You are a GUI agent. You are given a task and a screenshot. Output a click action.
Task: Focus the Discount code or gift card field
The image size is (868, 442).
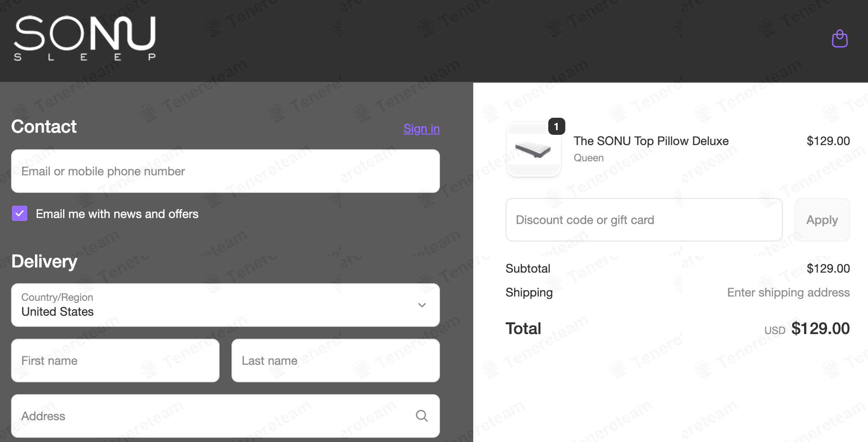tap(644, 220)
